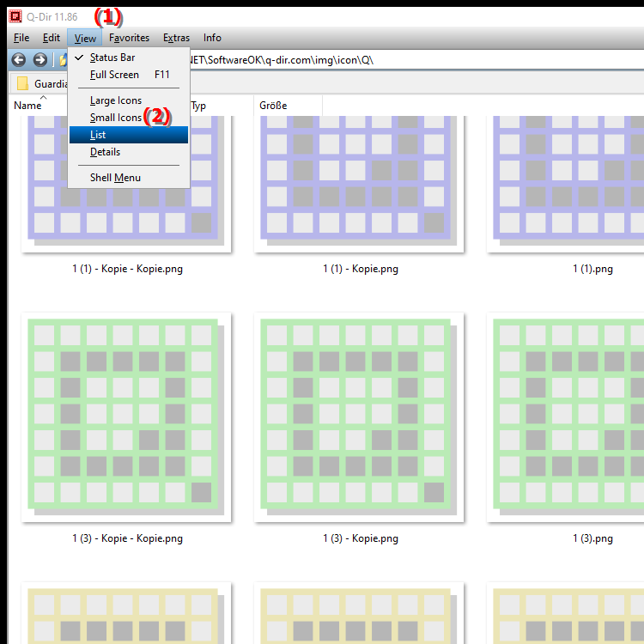This screenshot has height=644, width=644.
Task: Click the folder icon on the Guardia tab
Action: [x=22, y=83]
